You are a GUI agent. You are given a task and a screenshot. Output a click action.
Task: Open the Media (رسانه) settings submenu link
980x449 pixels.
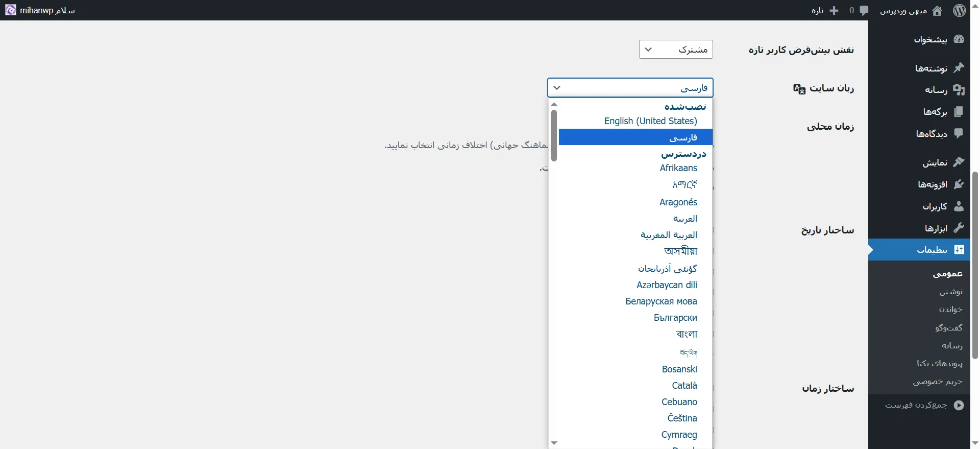(952, 346)
